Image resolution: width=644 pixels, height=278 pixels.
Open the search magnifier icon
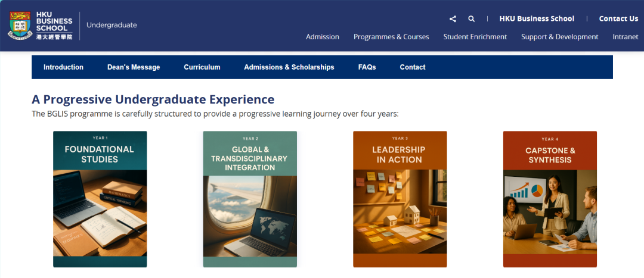(x=471, y=18)
